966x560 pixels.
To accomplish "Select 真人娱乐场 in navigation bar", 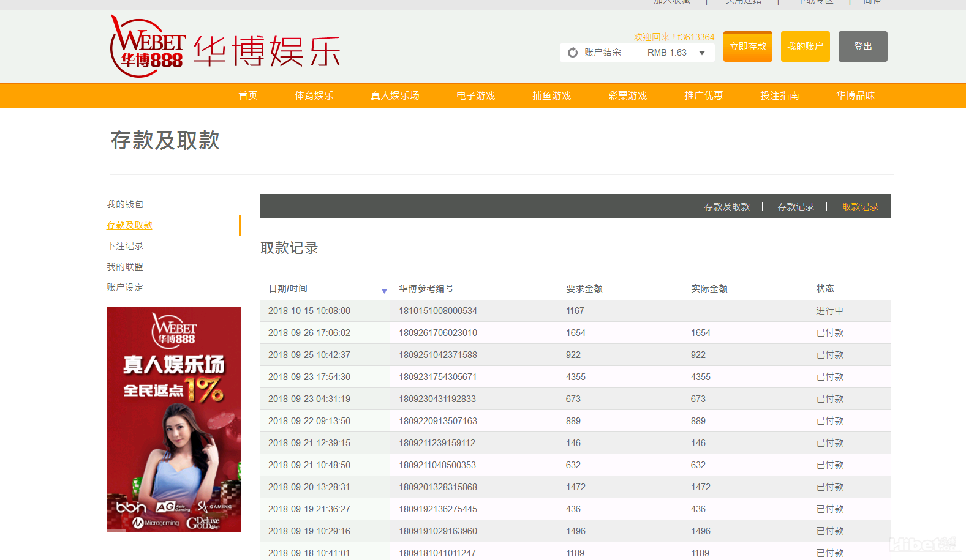I will [395, 96].
